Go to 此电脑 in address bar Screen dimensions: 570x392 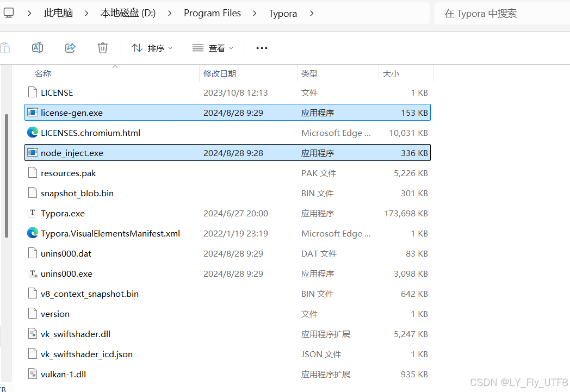coord(59,13)
